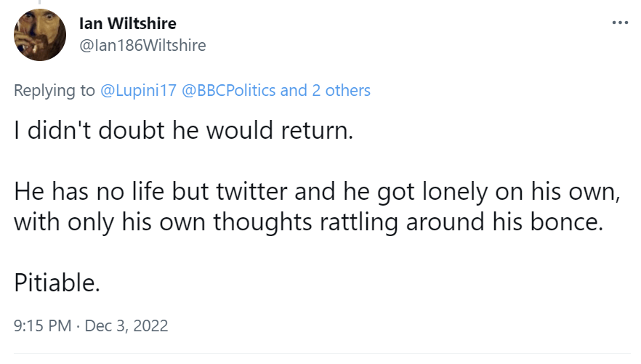641x364 pixels.
Task: Open the three-dot more options menu
Action: (620, 23)
